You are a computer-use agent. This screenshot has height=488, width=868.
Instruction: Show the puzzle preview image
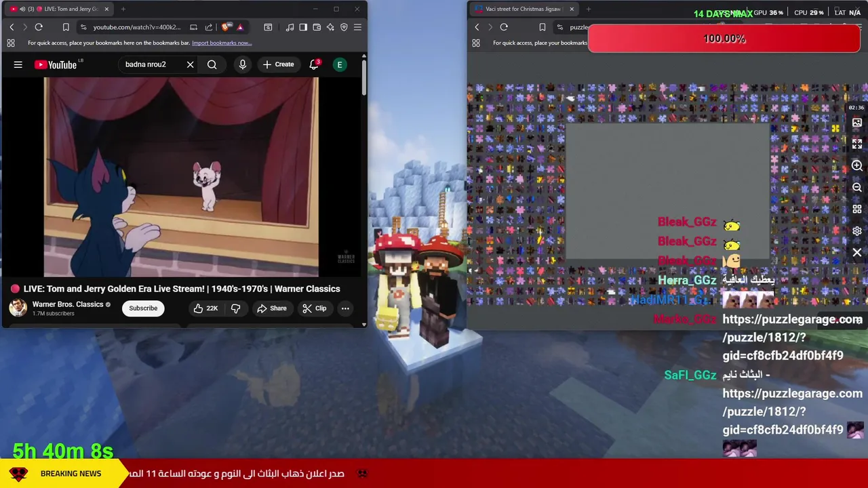[857, 123]
